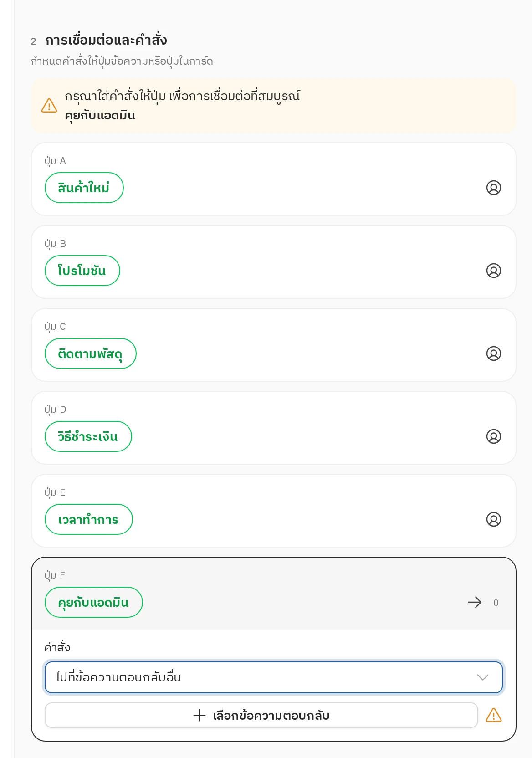
Task: Open the คำสั่ง dropdown ไปที่ข้อความตอบกลับอื่น
Action: coord(274,677)
